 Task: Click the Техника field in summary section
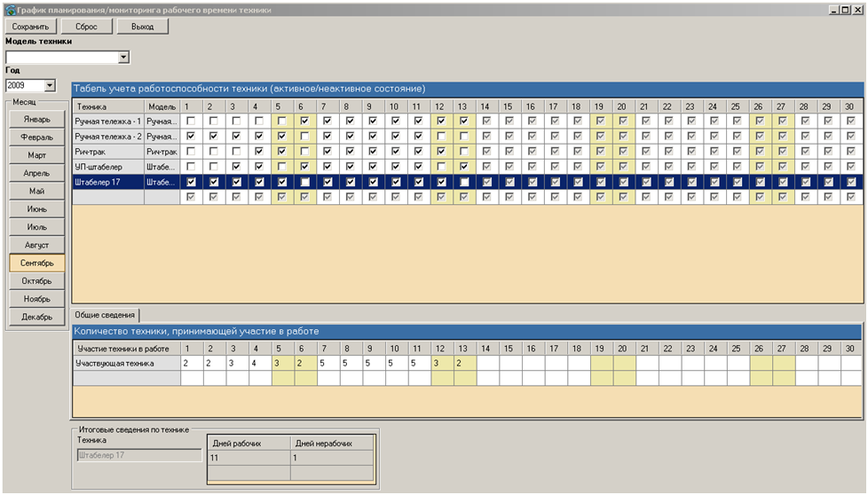[139, 455]
